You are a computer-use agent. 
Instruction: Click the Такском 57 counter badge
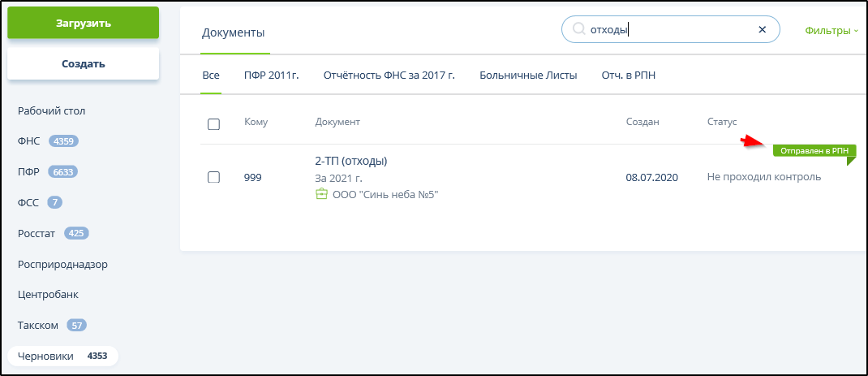(76, 326)
